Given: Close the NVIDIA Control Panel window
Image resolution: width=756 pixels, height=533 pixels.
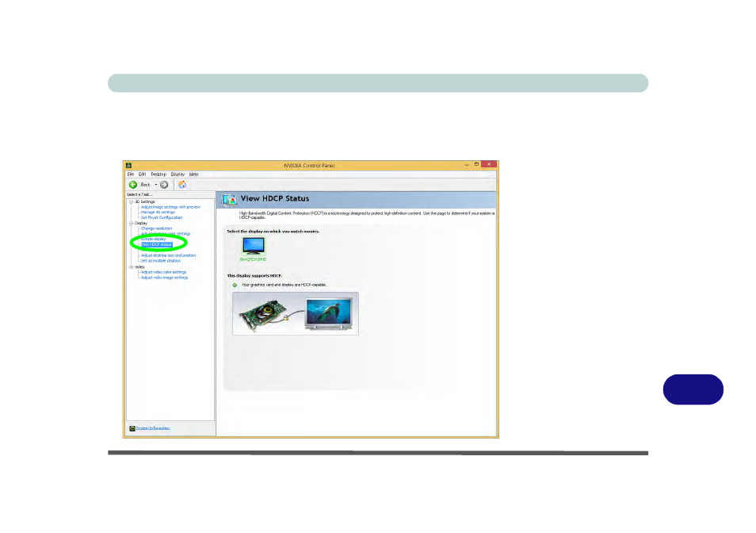Looking at the screenshot, I should [489, 164].
